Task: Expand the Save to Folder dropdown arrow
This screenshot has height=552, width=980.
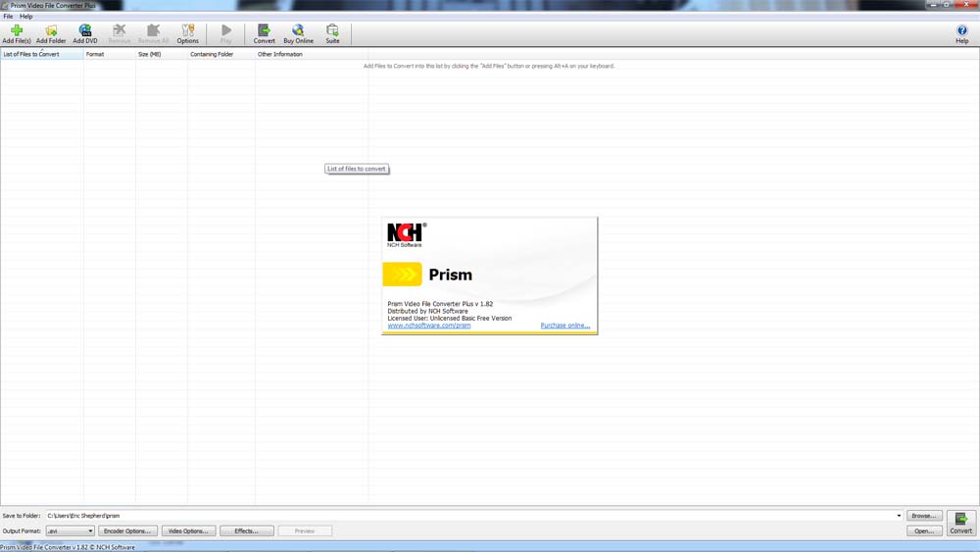Action: [899, 516]
